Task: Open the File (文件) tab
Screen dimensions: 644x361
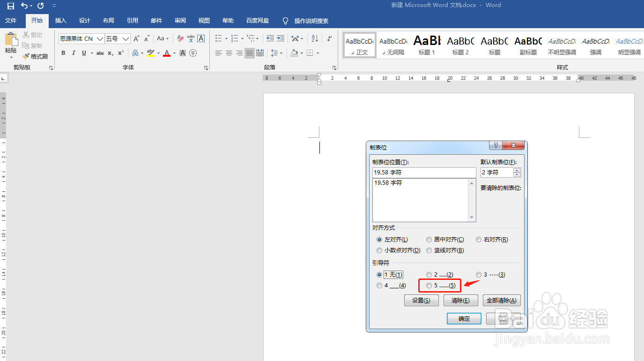Action: point(11,21)
